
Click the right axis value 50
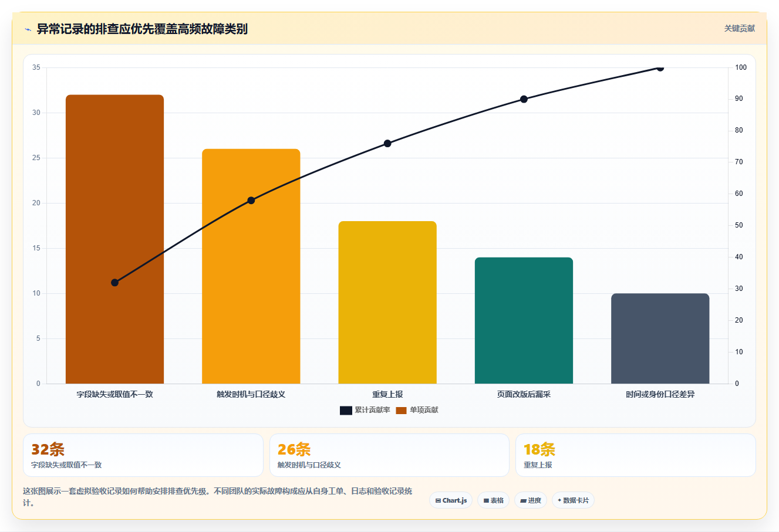[739, 225]
